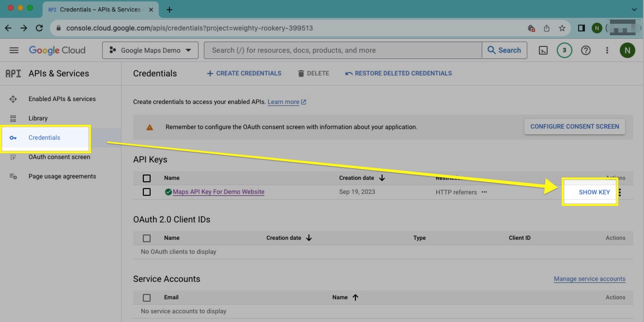Click the Name column header in API Keys
Screen dimensions: 644x322
point(172,178)
